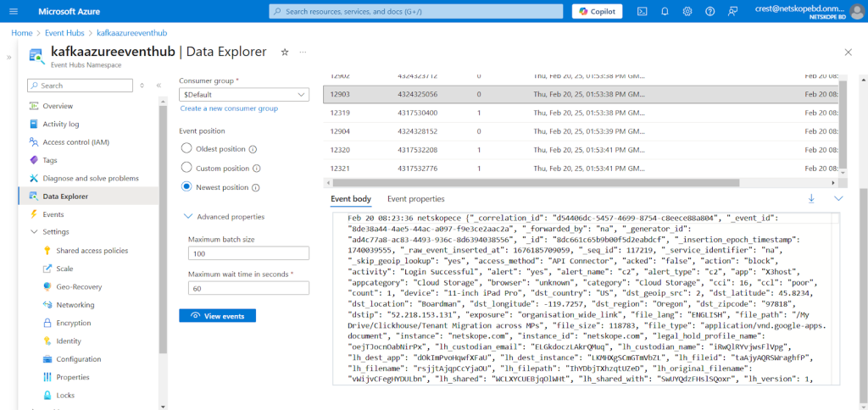Open Shared access policies

(92, 251)
